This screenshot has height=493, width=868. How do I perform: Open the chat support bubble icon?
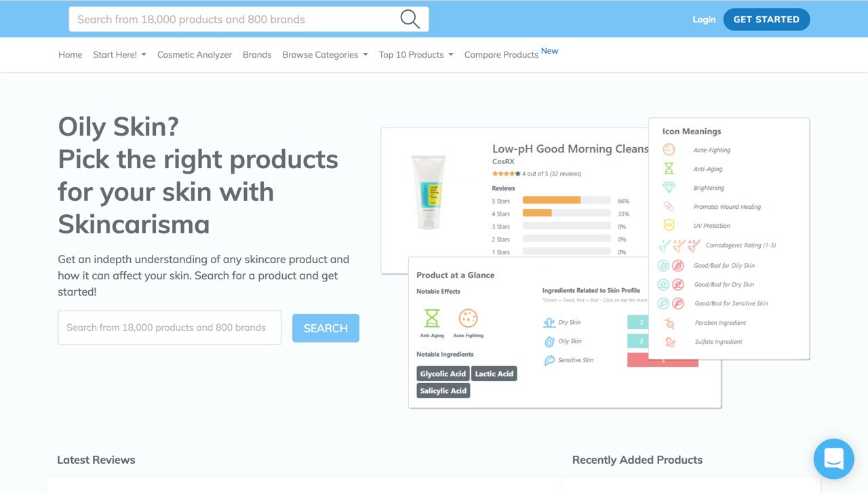click(x=833, y=459)
